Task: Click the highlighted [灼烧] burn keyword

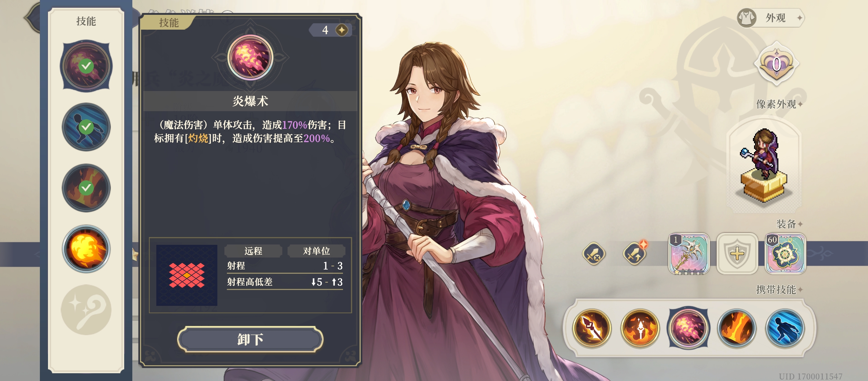Action: (198, 138)
